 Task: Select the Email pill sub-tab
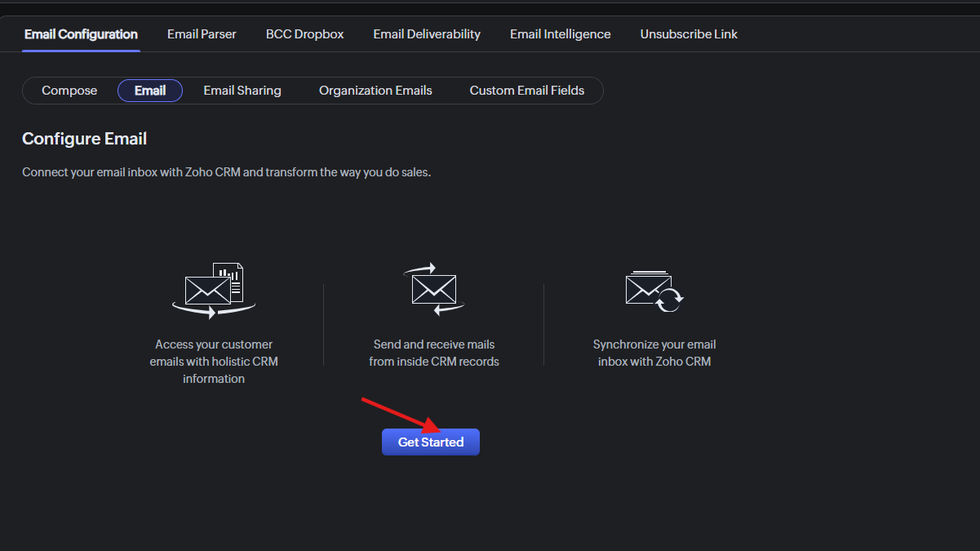tap(150, 91)
